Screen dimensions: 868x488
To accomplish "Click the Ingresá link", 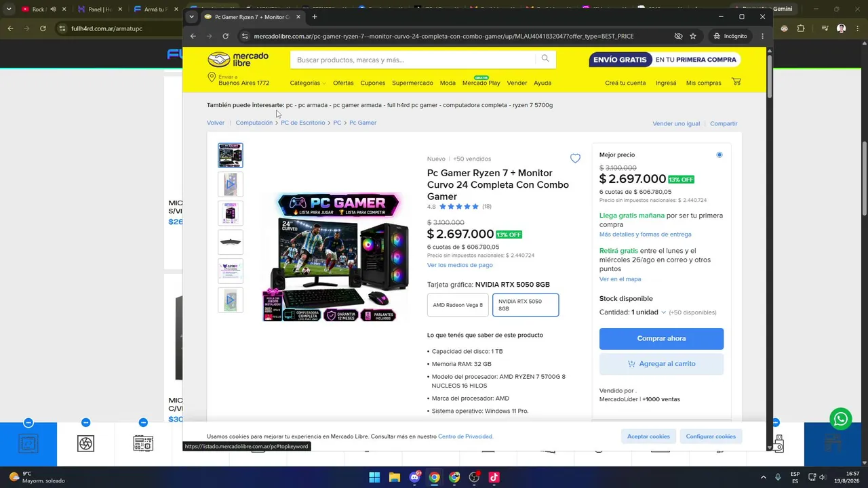I will (x=666, y=83).
